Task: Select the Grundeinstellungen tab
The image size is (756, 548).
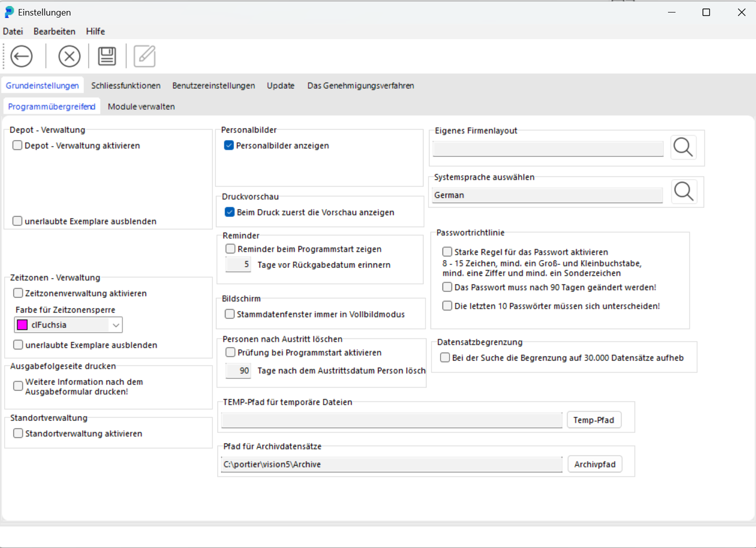Action: pyautogui.click(x=42, y=85)
